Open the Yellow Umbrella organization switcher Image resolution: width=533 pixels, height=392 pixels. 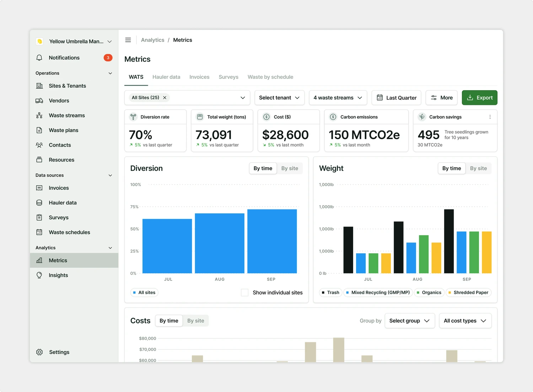(x=110, y=42)
